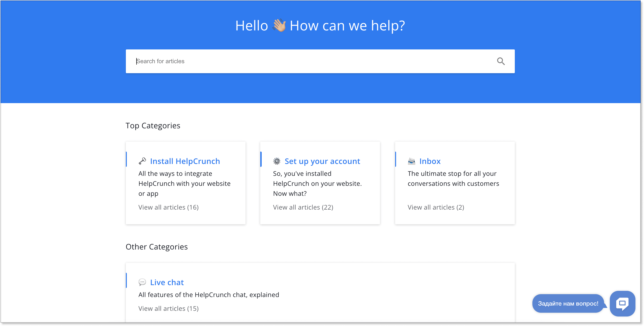Image resolution: width=644 pixels, height=326 pixels.
Task: Click the 'Top Categories' heading
Action: point(153,126)
